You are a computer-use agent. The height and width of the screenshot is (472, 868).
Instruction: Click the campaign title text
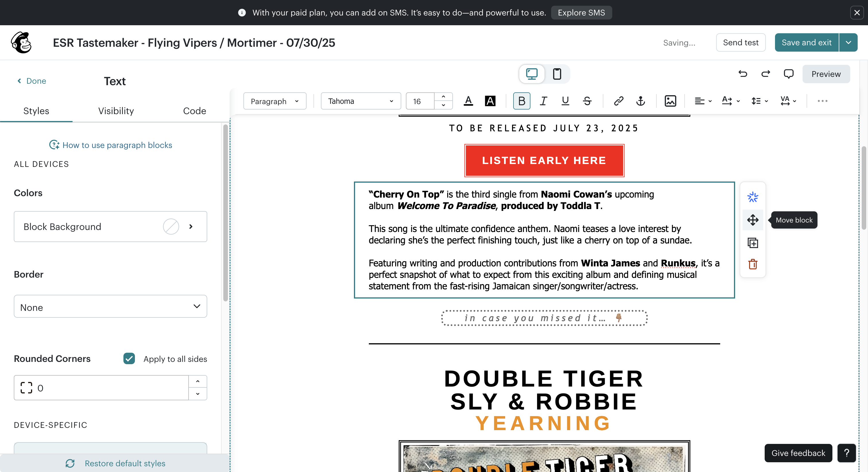pos(194,43)
